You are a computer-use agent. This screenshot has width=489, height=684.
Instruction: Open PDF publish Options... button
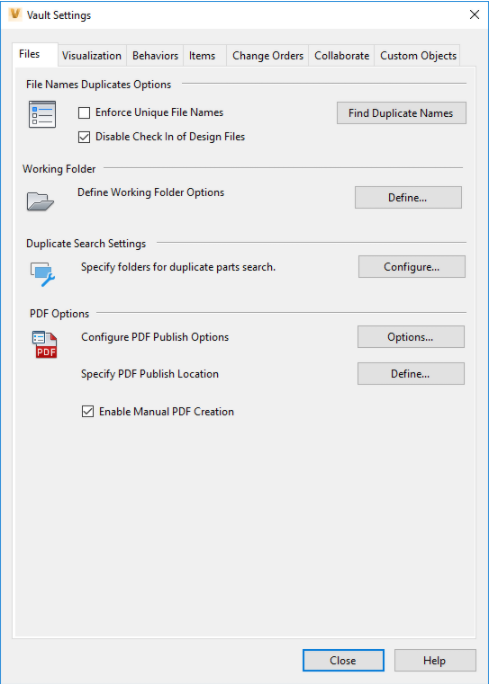(x=411, y=337)
